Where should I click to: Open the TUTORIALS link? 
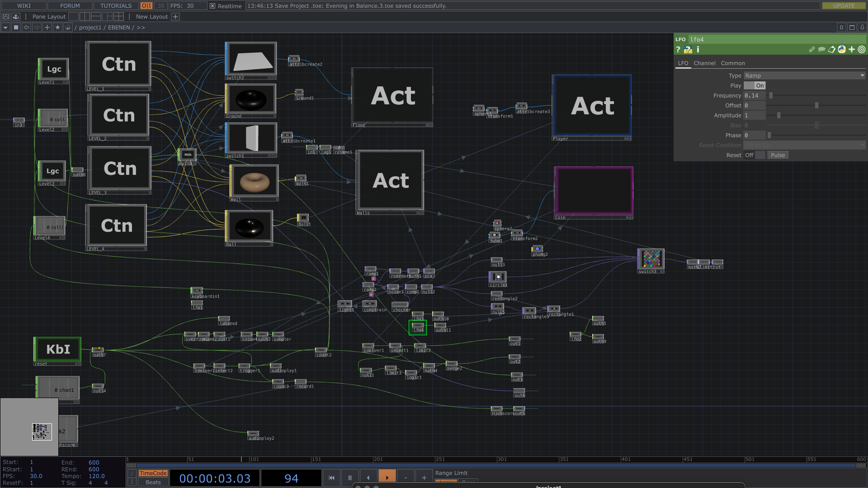coord(116,6)
